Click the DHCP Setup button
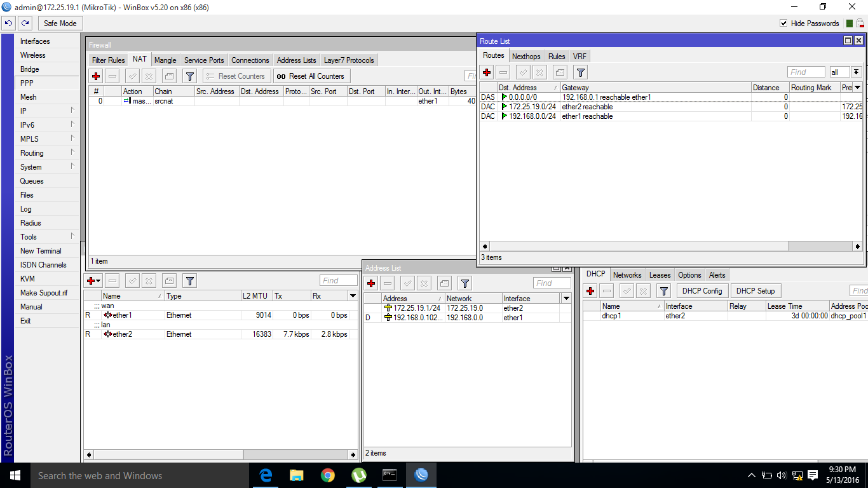Viewport: 868px width, 488px height. click(756, 291)
